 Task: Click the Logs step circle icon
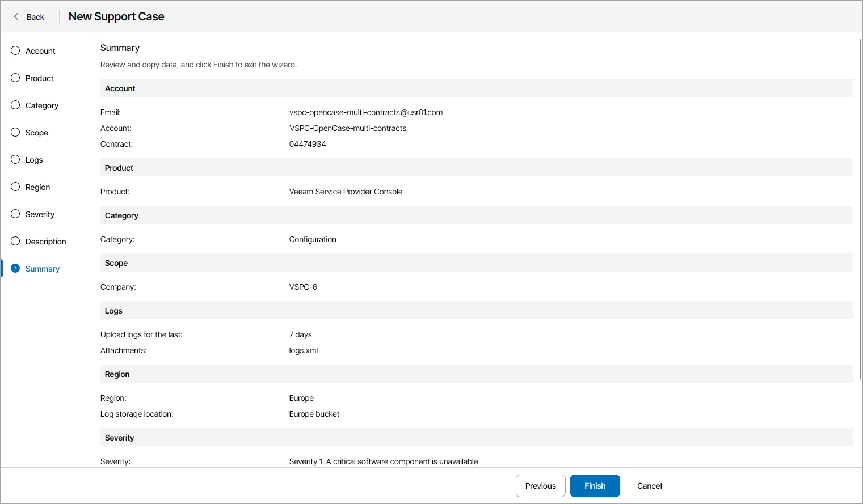pyautogui.click(x=15, y=159)
